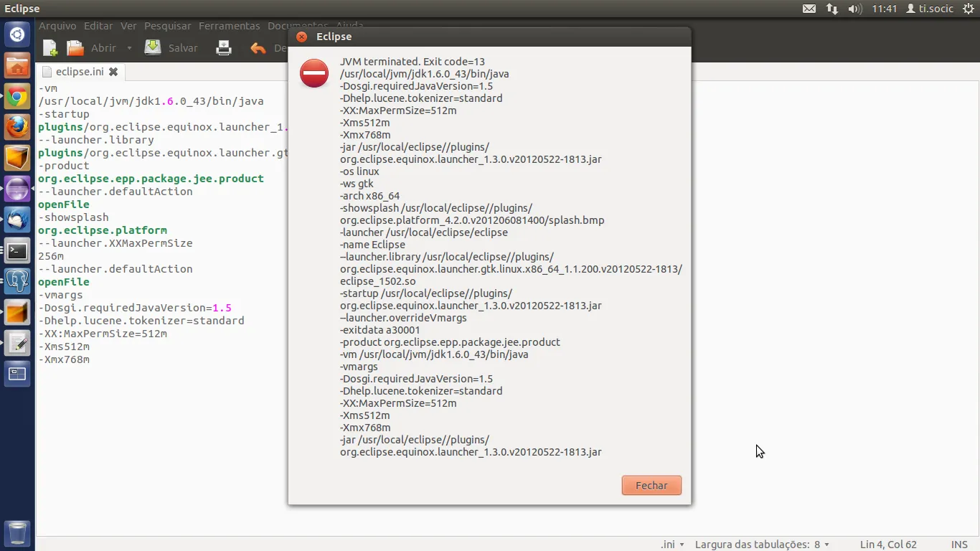
Task: Open the .ini syntax highlighting dropdown
Action: [672, 545]
